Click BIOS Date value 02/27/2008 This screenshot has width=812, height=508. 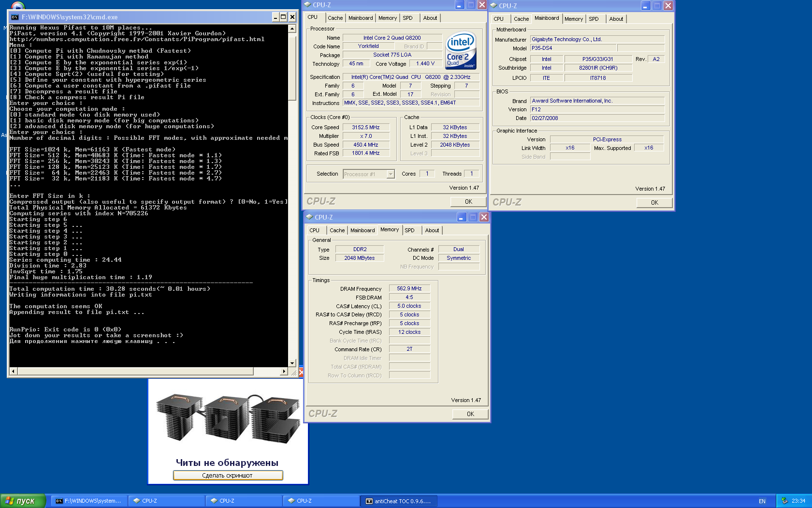[597, 118]
